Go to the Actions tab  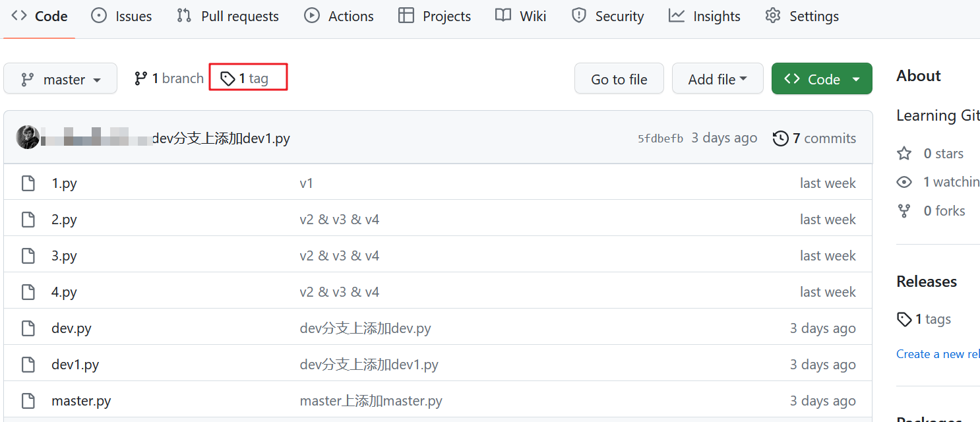(x=339, y=16)
